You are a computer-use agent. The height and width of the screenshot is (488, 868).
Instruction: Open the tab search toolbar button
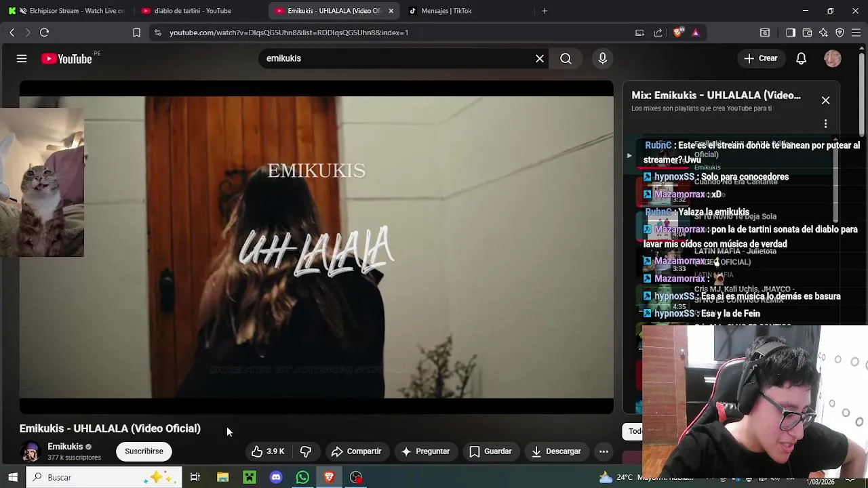(765, 33)
